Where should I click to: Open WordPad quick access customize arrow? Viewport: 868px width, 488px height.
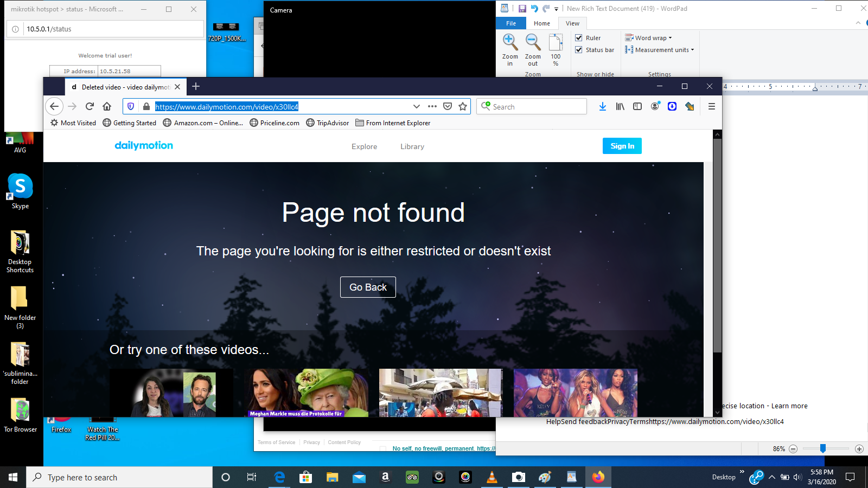click(x=556, y=9)
